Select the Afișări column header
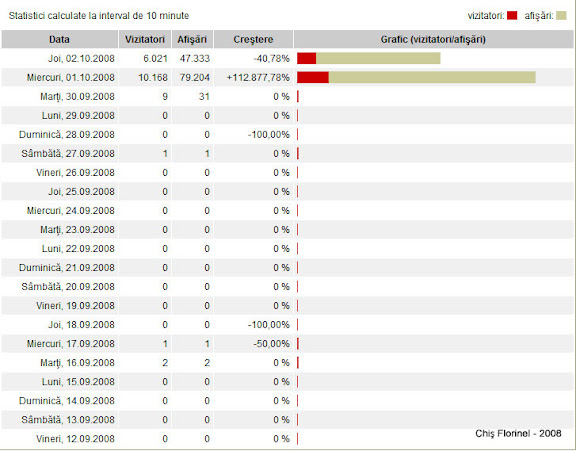The width and height of the screenshot is (576, 451). (x=192, y=39)
